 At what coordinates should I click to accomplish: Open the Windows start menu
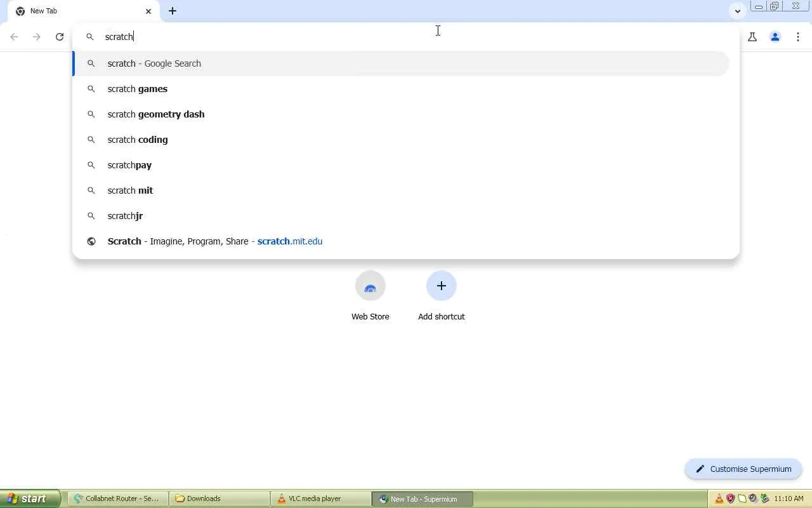tap(30, 498)
